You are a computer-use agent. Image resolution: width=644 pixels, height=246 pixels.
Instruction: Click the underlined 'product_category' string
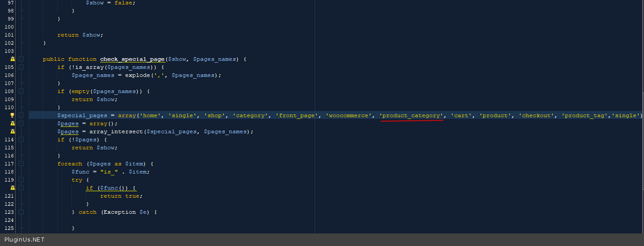(x=411, y=115)
